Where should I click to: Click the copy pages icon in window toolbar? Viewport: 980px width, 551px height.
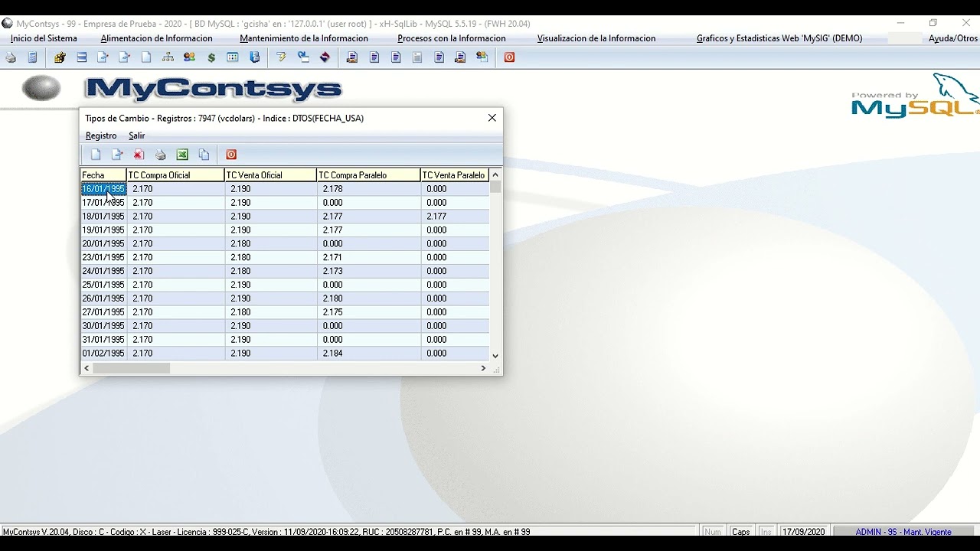pos(204,155)
